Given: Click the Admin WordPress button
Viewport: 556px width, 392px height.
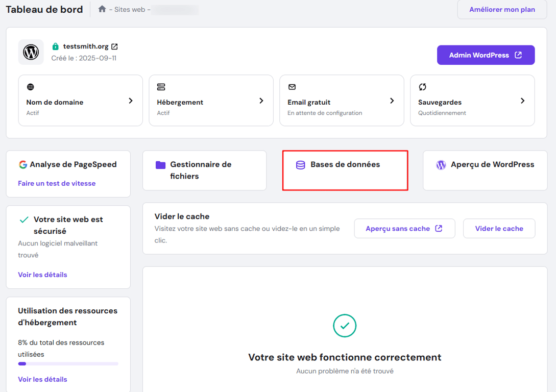Looking at the screenshot, I should coord(486,55).
